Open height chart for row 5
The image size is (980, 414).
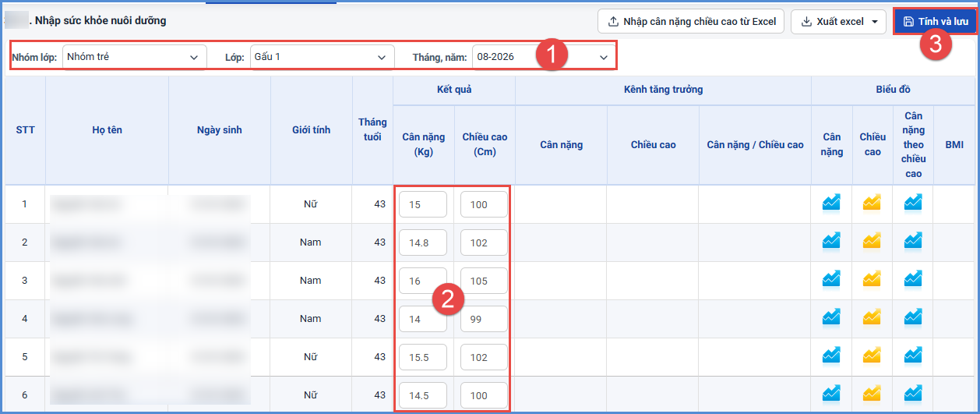(x=872, y=356)
